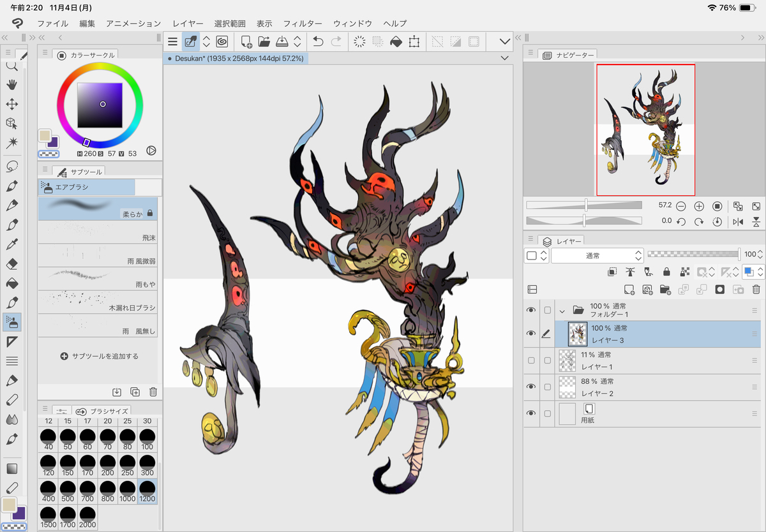The image size is (766, 532).
Task: Click the Scale/Rotate transform icon
Action: [x=414, y=42]
